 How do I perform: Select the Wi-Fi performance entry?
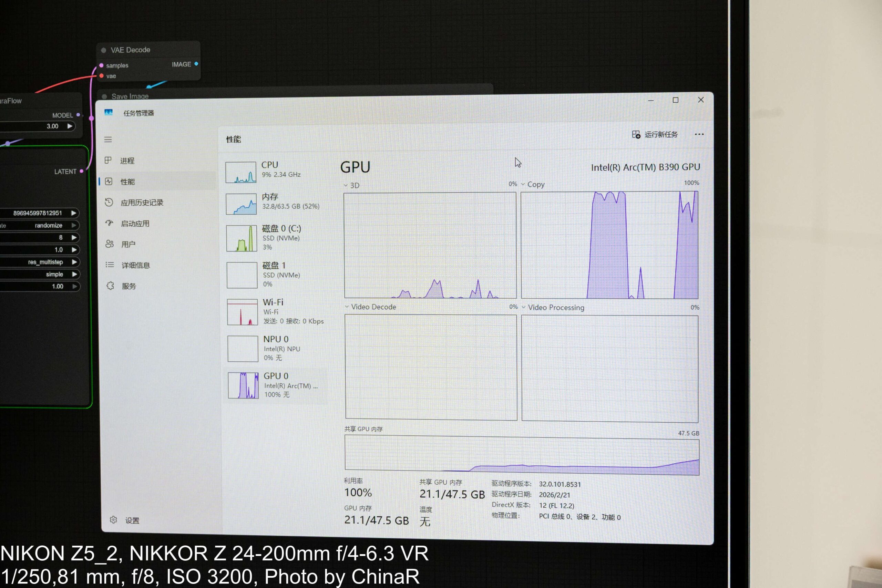pos(276,312)
